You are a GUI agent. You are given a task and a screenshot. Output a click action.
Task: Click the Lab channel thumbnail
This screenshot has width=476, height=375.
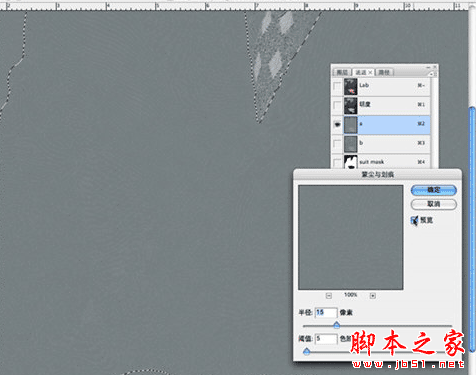(351, 87)
